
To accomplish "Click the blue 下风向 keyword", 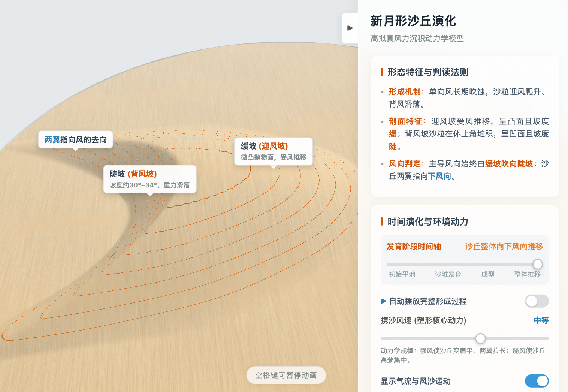I will point(439,176).
